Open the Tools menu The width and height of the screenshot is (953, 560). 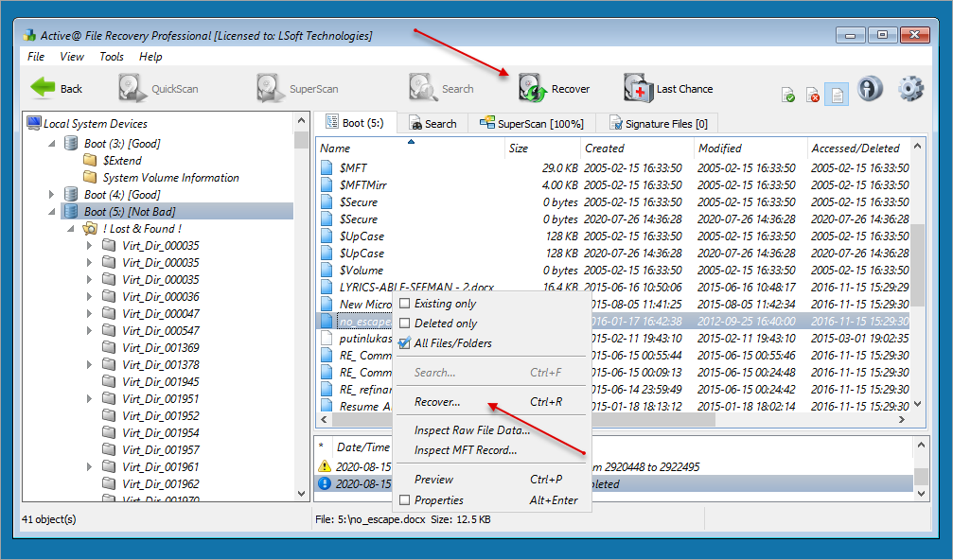click(x=112, y=57)
